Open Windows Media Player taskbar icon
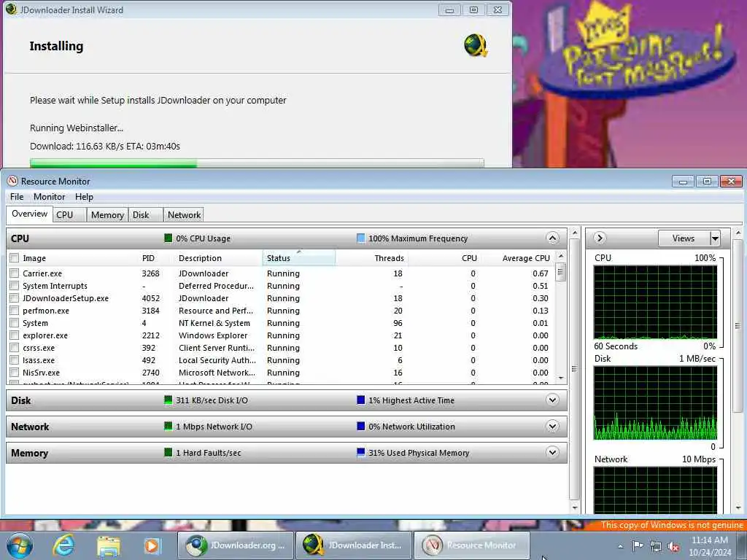Screen dimensions: 747x560 coord(153,545)
